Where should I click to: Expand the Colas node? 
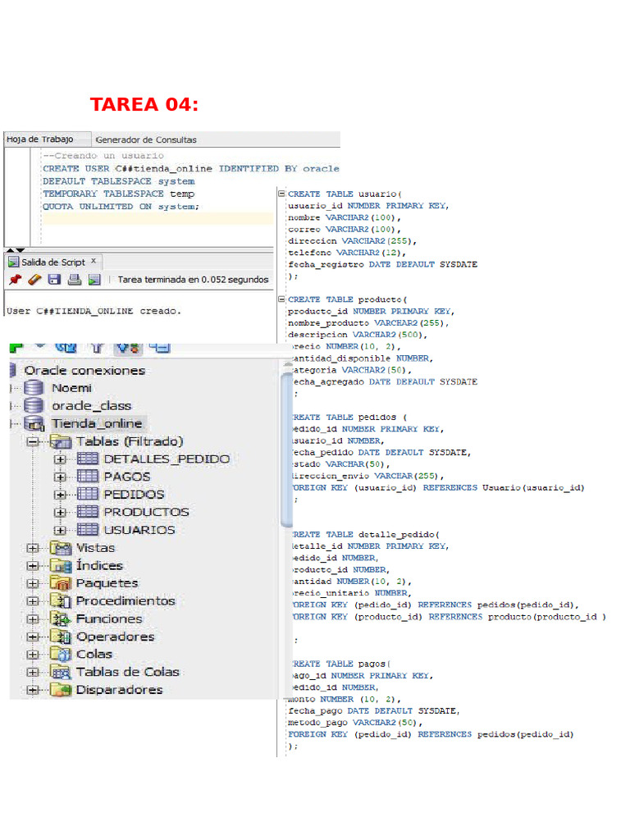(x=33, y=655)
